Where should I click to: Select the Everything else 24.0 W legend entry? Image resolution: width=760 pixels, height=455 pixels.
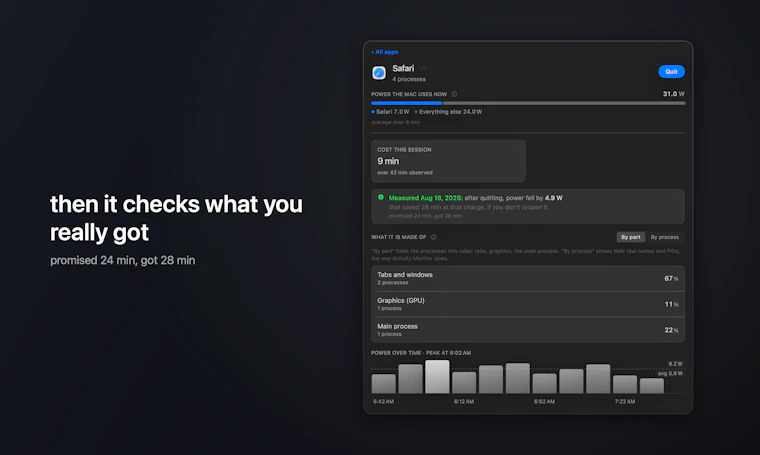448,111
